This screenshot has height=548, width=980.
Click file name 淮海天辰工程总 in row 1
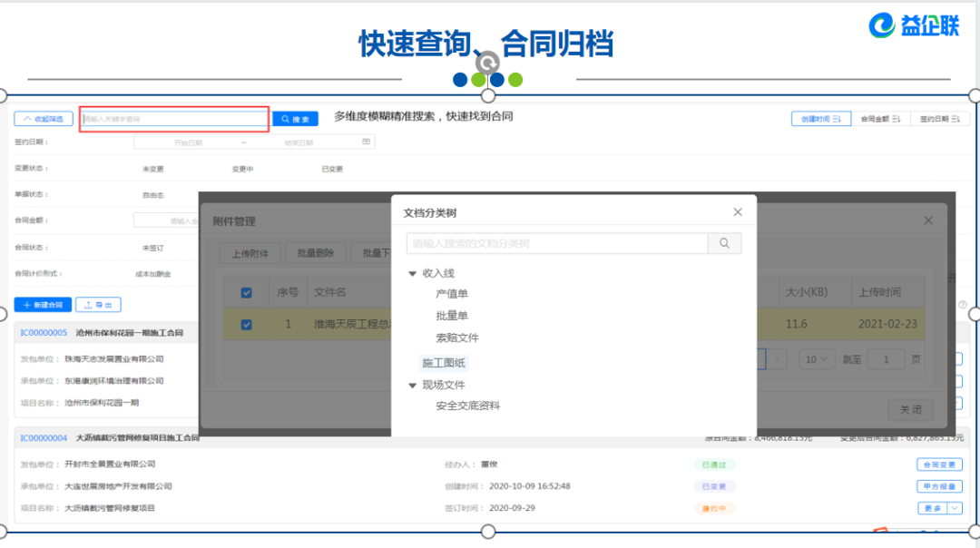(352, 324)
